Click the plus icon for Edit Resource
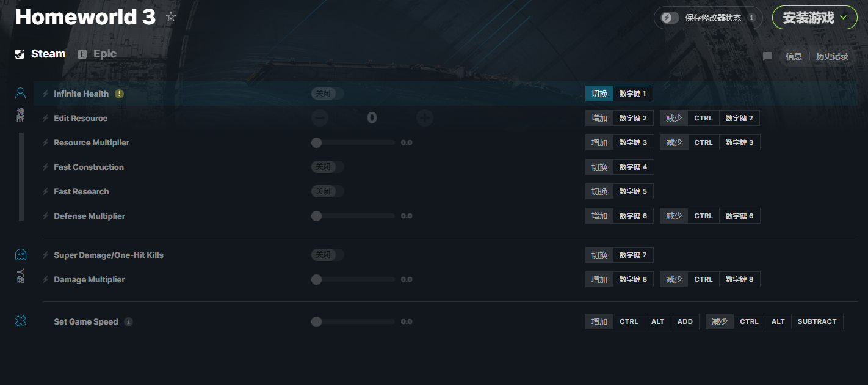Screen dimensions: 868x385 425,118
